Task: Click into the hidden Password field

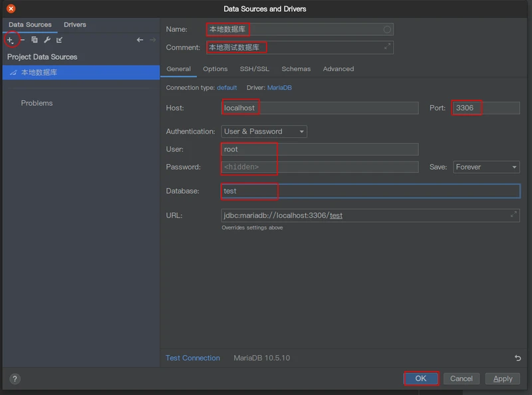Action: [320, 167]
